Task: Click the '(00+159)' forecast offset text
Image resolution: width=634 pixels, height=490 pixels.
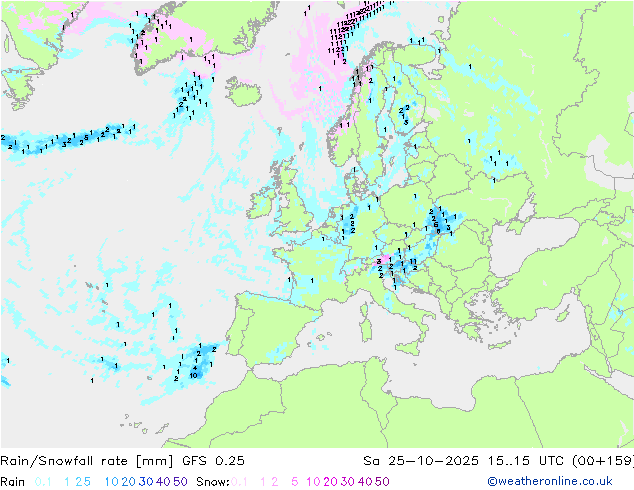Action: (603, 461)
